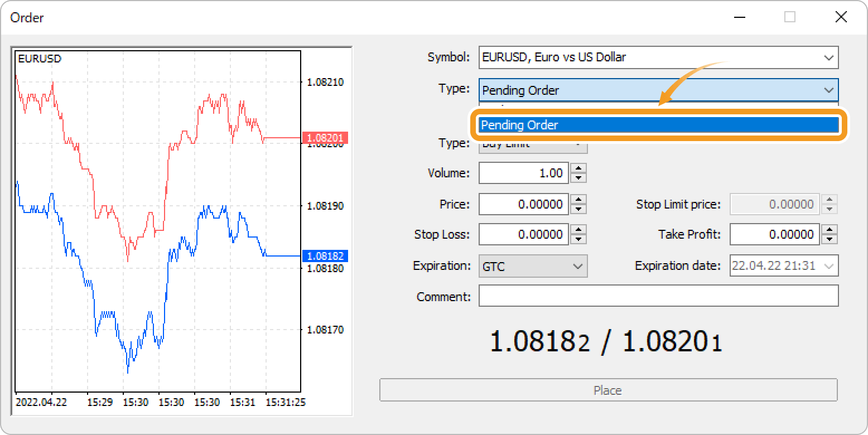Click the 1.08210 price axis label
Screen dimensions: 868x435
click(x=325, y=82)
